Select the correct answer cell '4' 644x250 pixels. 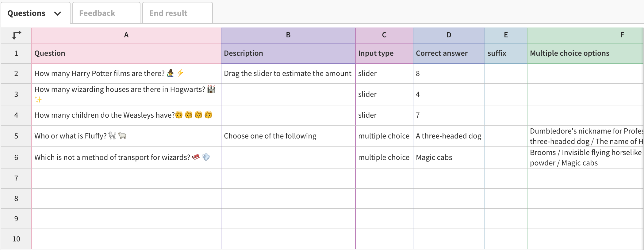(449, 94)
